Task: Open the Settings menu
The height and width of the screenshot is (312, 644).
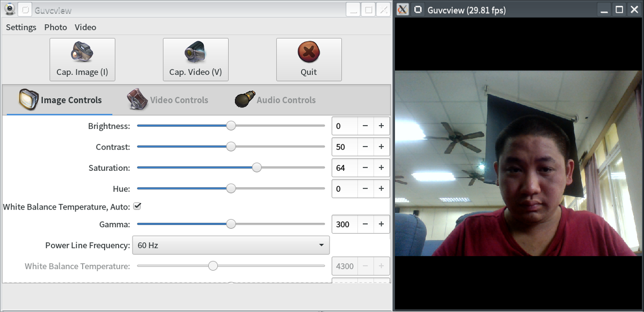Action: [21, 27]
